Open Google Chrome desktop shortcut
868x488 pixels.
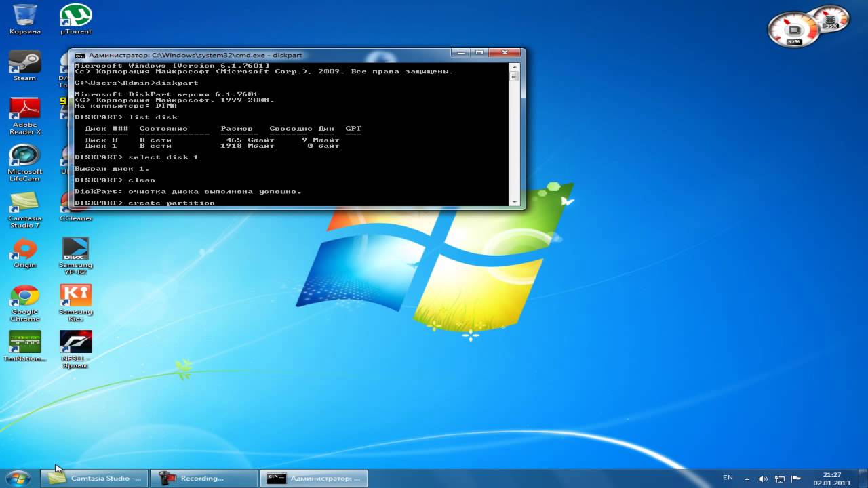(x=25, y=303)
